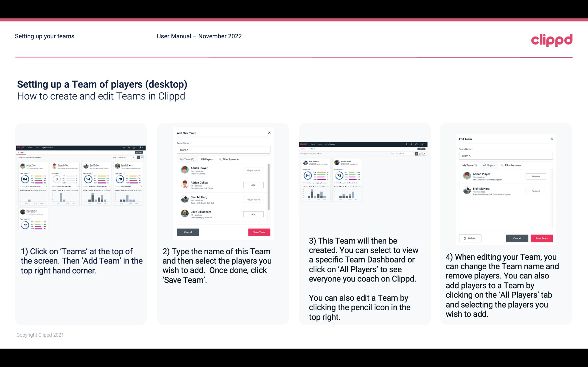Viewport: 588px width, 367px height.
Task: Click the close X on Add New Team dialog
Action: pyautogui.click(x=269, y=133)
